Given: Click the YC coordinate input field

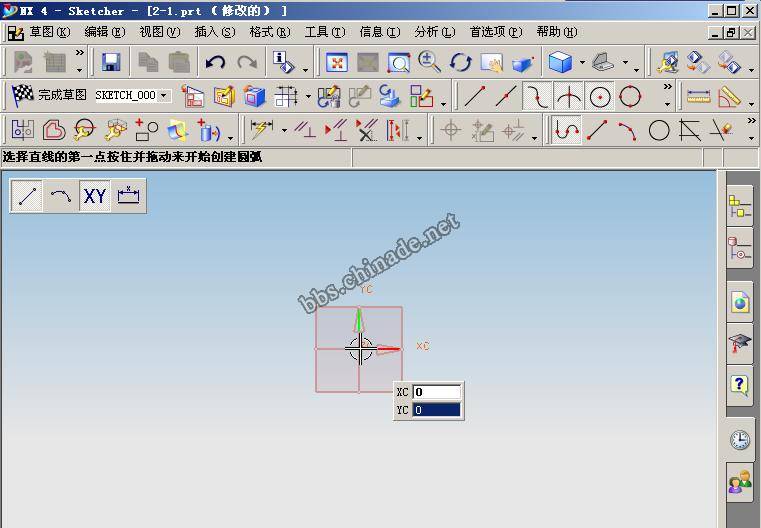Looking at the screenshot, I should (436, 410).
